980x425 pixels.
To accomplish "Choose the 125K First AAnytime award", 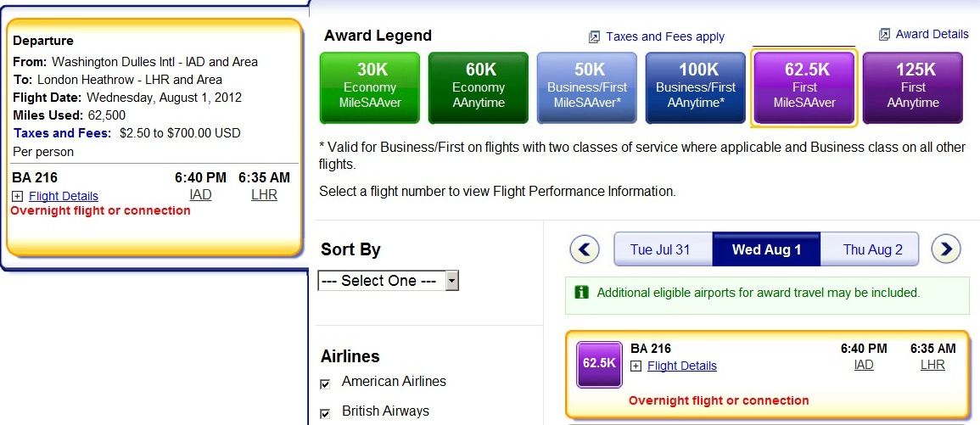I will (912, 87).
